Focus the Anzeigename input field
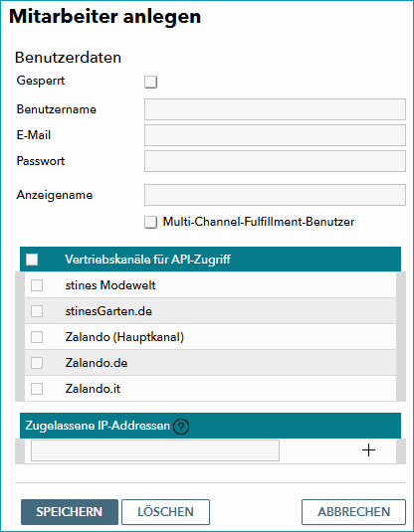Image resolution: width=414 pixels, height=532 pixels. click(275, 195)
